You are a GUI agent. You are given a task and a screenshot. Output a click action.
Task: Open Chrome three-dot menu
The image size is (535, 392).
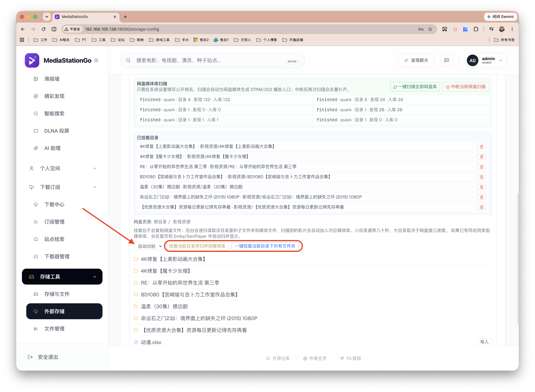pyautogui.click(x=512, y=29)
